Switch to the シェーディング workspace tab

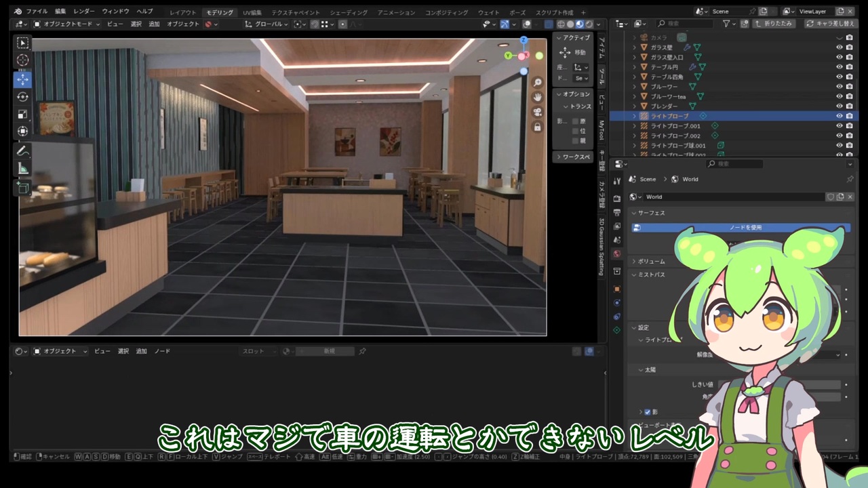tap(349, 12)
